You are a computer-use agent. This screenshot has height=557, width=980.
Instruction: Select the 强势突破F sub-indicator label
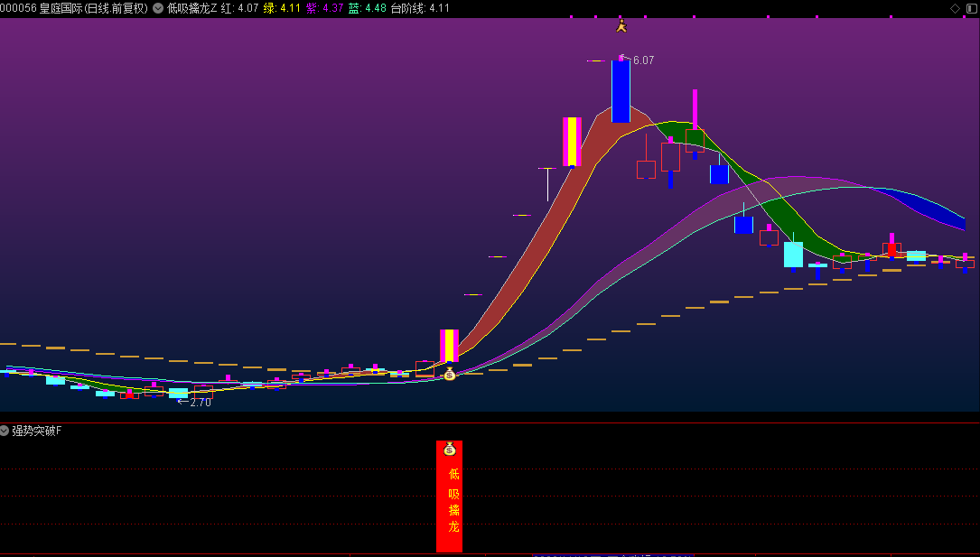(x=37, y=431)
